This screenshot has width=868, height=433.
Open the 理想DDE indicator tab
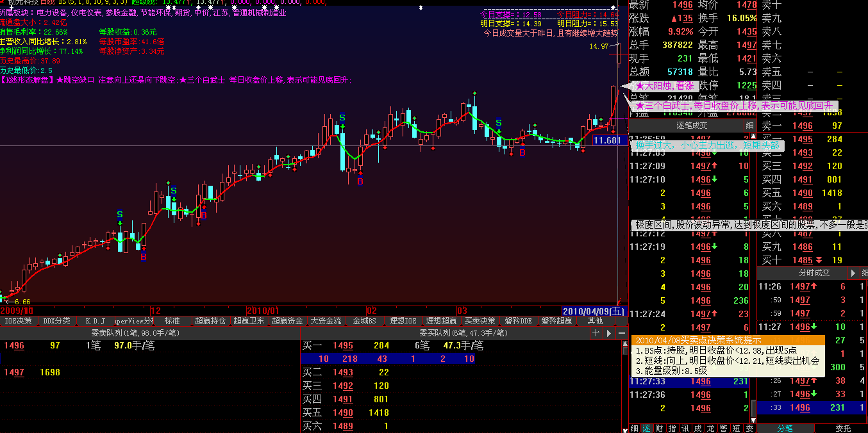click(x=403, y=321)
